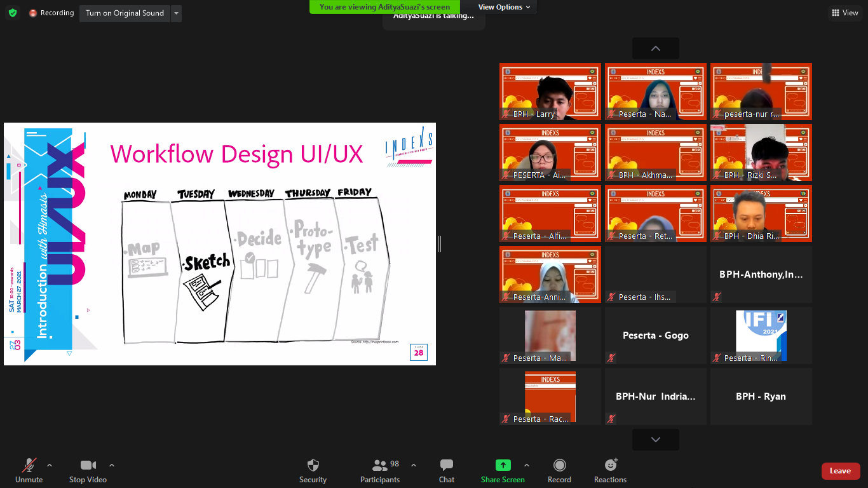Click the Sketch step on the slide
The image size is (868, 488).
206,281
